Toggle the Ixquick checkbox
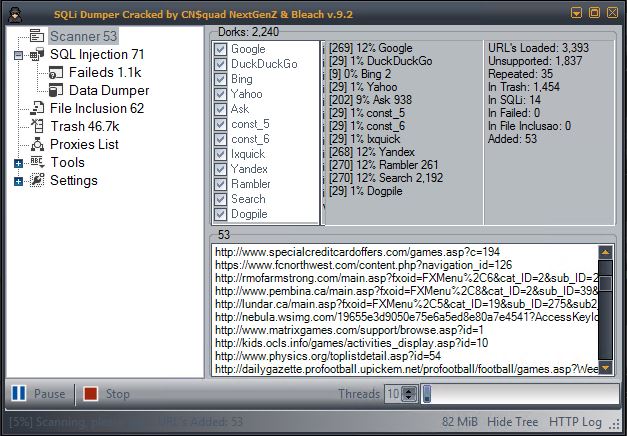This screenshot has width=627, height=436. tap(220, 154)
